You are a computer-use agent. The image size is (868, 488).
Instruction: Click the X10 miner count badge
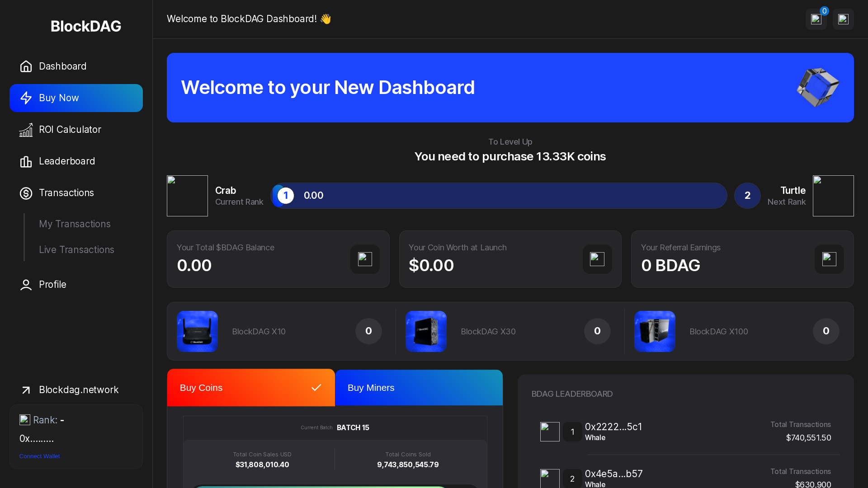point(368,331)
